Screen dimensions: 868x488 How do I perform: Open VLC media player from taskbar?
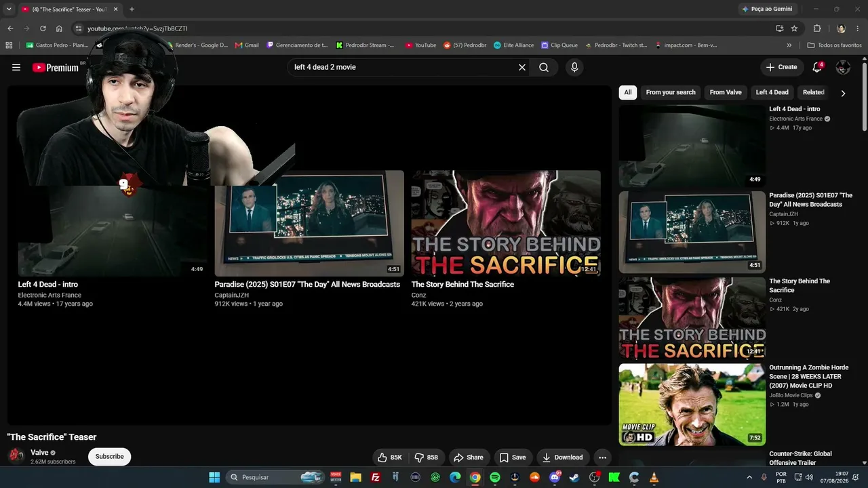click(x=654, y=477)
